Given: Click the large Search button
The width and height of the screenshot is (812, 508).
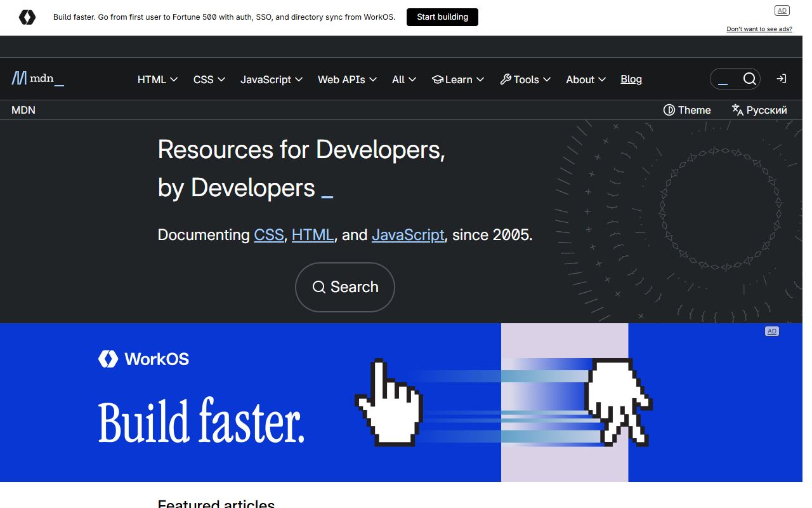Looking at the screenshot, I should pos(345,287).
